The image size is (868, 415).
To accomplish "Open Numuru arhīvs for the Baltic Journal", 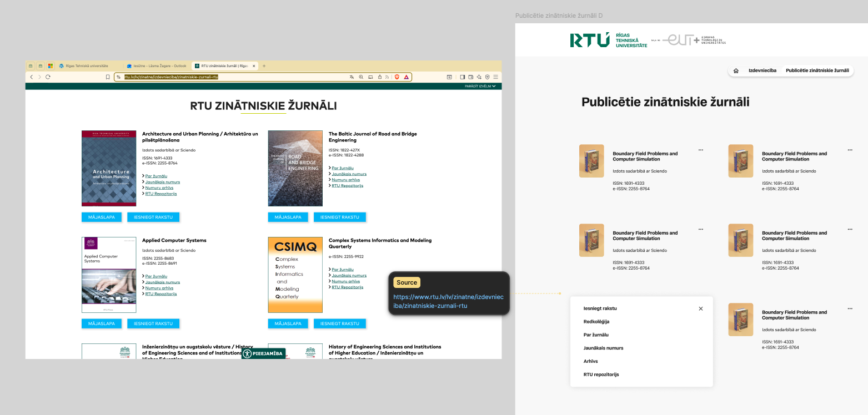I will (346, 180).
